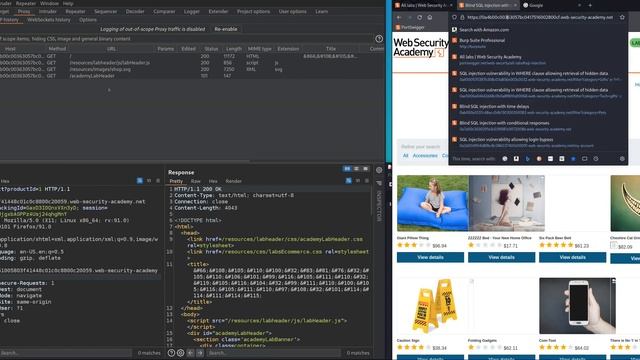Open the WebSockets history tab

[49, 20]
